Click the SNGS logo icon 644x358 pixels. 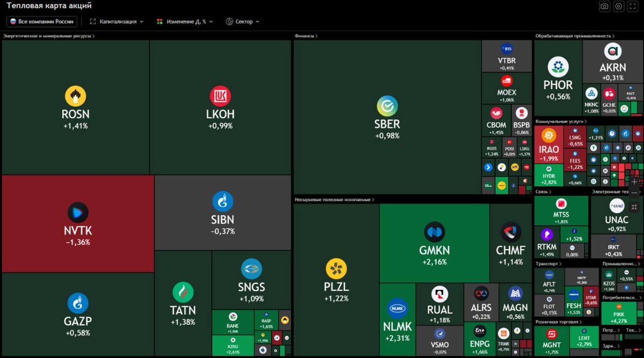251,269
